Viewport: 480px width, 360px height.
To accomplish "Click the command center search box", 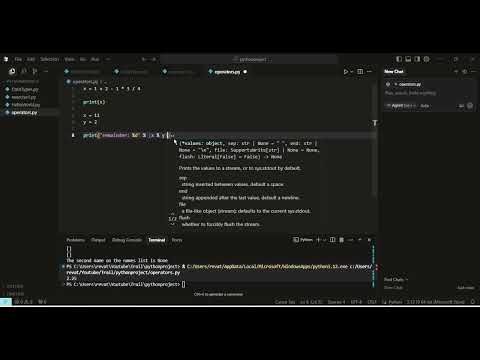I will (x=250, y=59).
